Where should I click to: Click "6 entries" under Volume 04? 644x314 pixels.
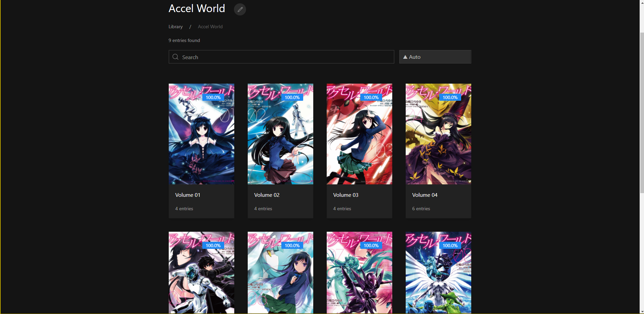pos(421,209)
